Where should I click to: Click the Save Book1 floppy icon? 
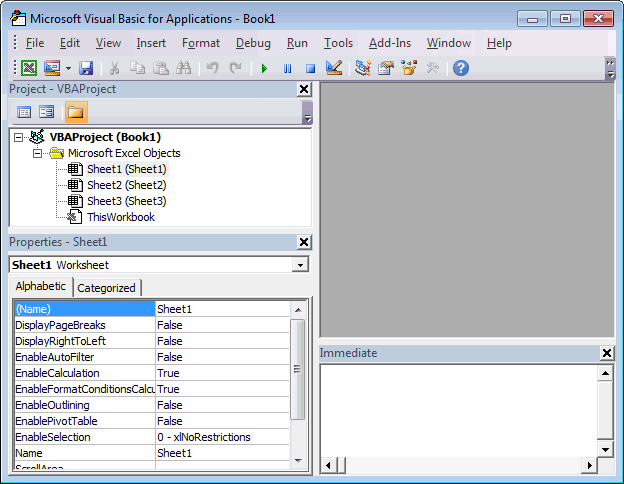pos(86,68)
